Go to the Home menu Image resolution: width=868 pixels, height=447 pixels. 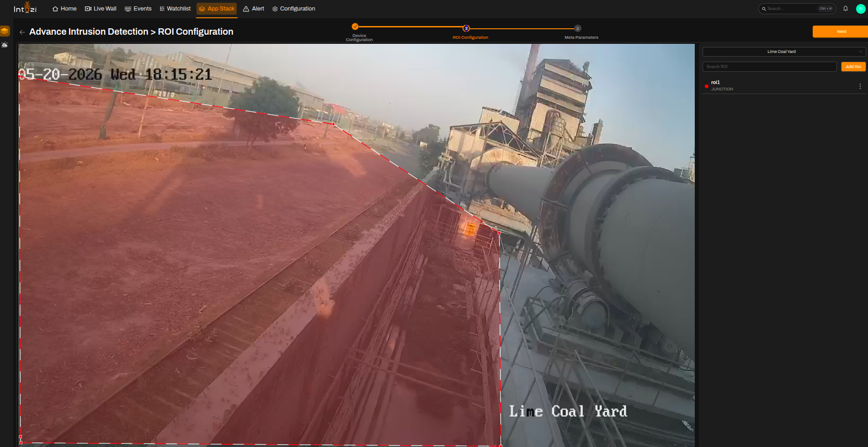[x=64, y=9]
